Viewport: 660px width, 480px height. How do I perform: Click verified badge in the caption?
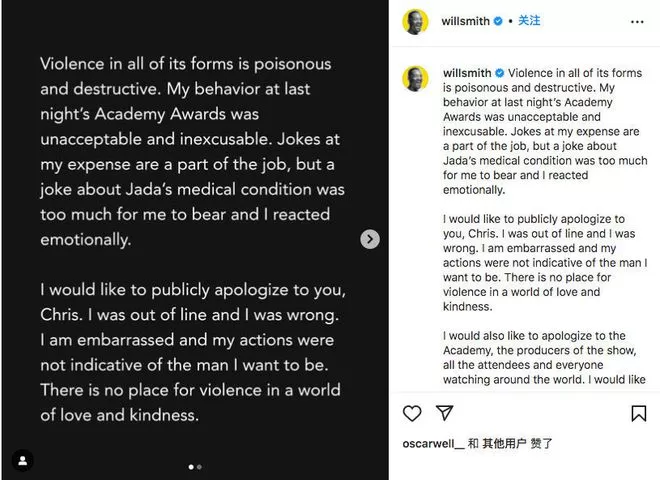click(x=500, y=73)
